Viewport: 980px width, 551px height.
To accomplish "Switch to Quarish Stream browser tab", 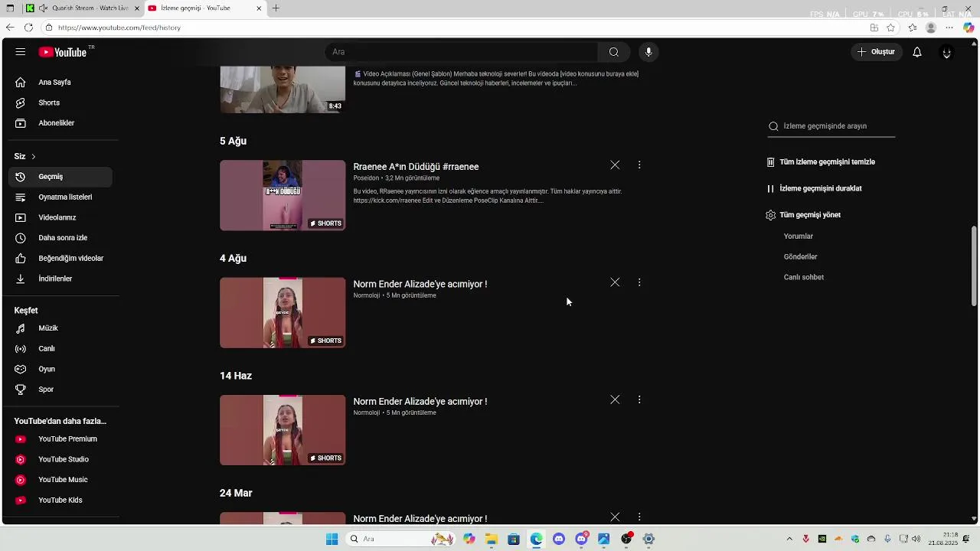I will [x=82, y=8].
